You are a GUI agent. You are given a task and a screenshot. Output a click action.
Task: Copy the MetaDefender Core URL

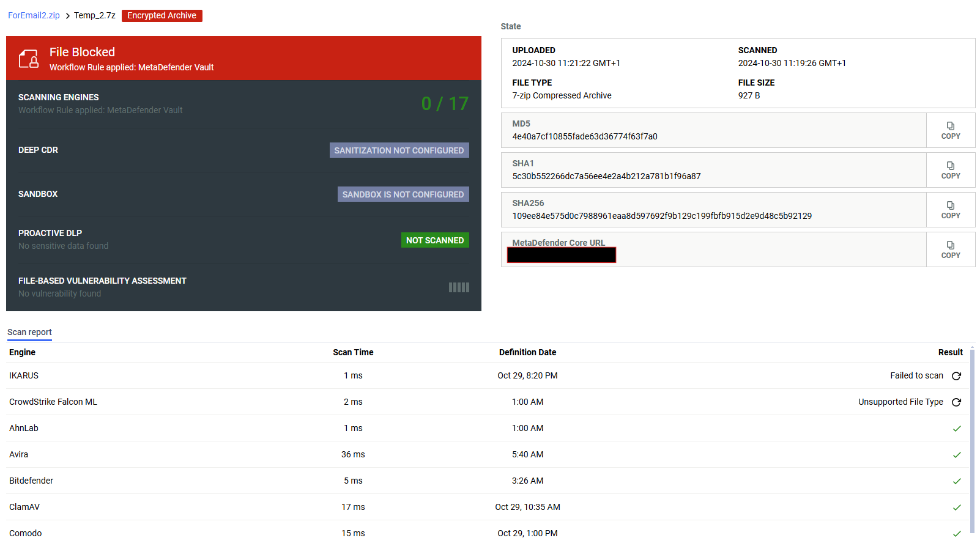[x=951, y=249]
